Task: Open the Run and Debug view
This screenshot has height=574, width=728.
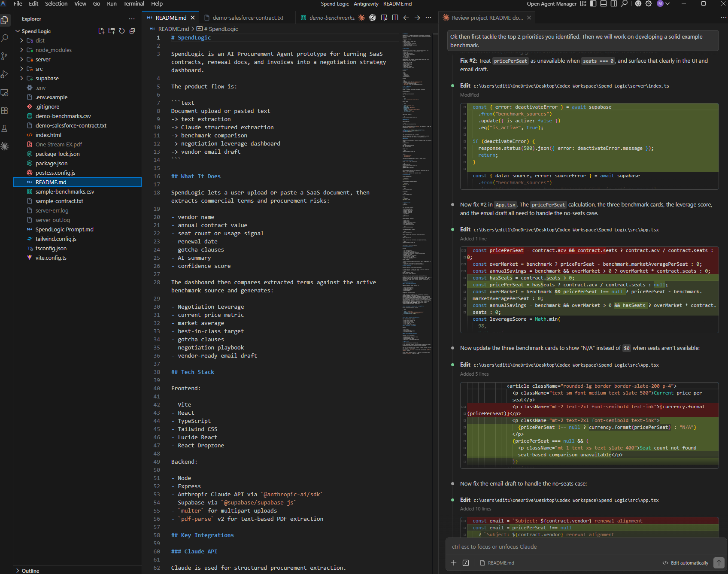Action: coord(5,74)
